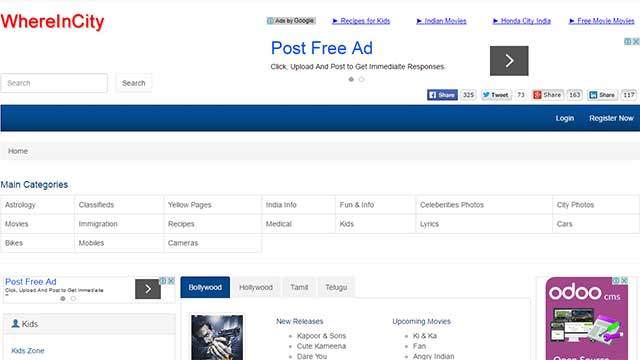Click the arrow button in top banner ad

(509, 61)
